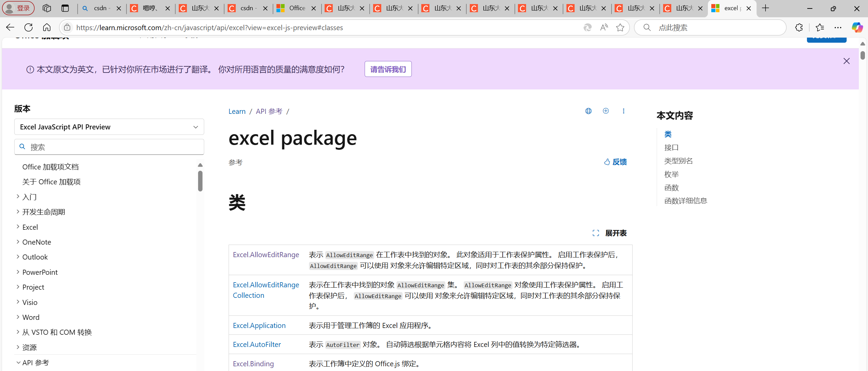The image size is (868, 371).
Task: Click the 点此搜索 browser search box
Action: [710, 27]
